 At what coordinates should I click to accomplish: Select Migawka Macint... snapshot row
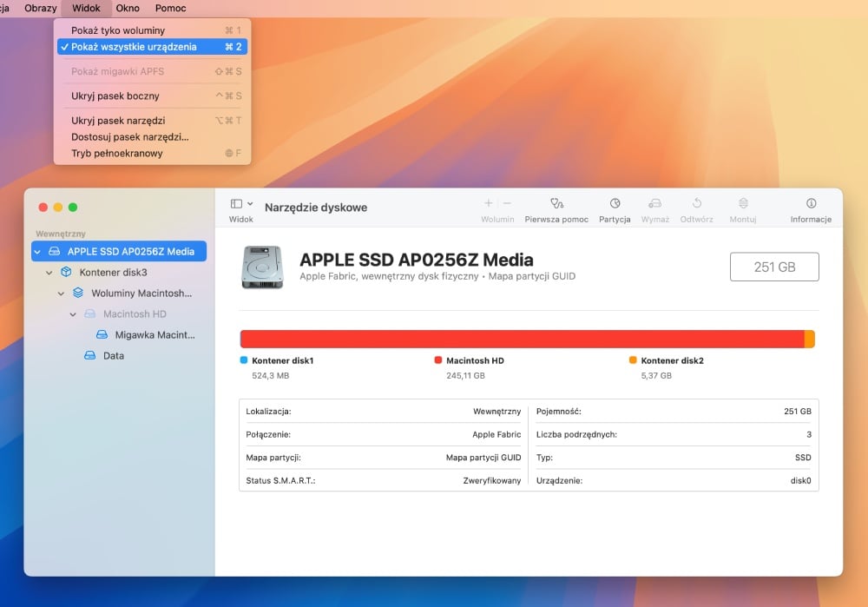click(x=119, y=334)
